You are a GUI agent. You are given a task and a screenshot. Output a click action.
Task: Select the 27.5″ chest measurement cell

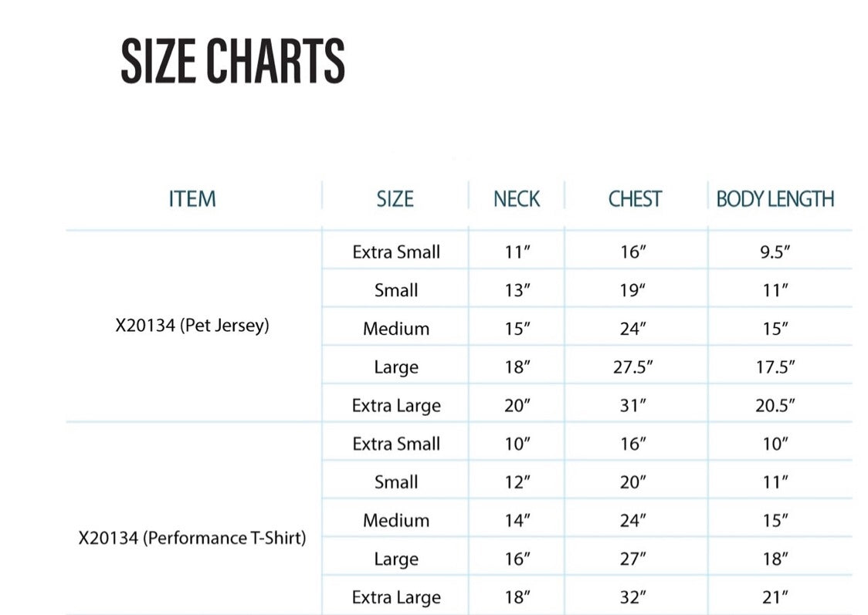point(633,367)
